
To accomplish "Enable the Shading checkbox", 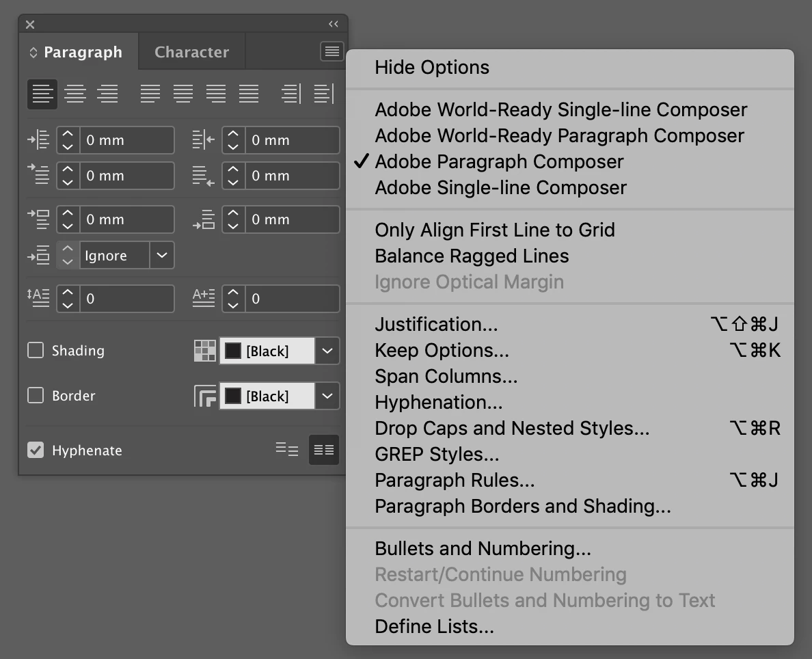I will pos(36,350).
